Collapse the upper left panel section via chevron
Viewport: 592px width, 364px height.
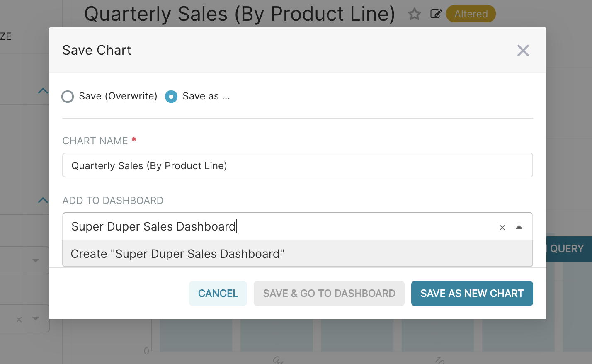point(43,90)
